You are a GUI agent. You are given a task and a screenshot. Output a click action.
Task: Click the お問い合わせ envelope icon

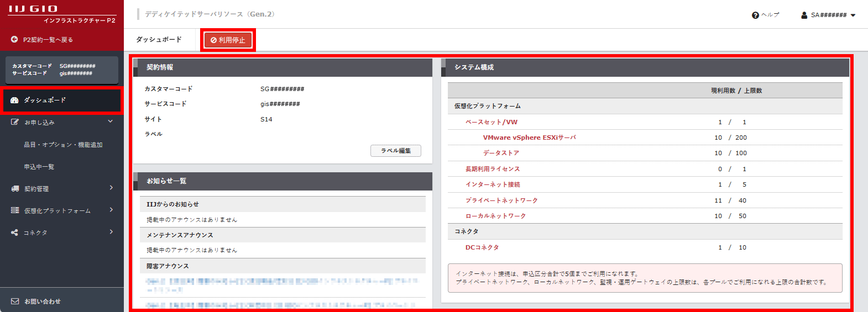[15, 302]
